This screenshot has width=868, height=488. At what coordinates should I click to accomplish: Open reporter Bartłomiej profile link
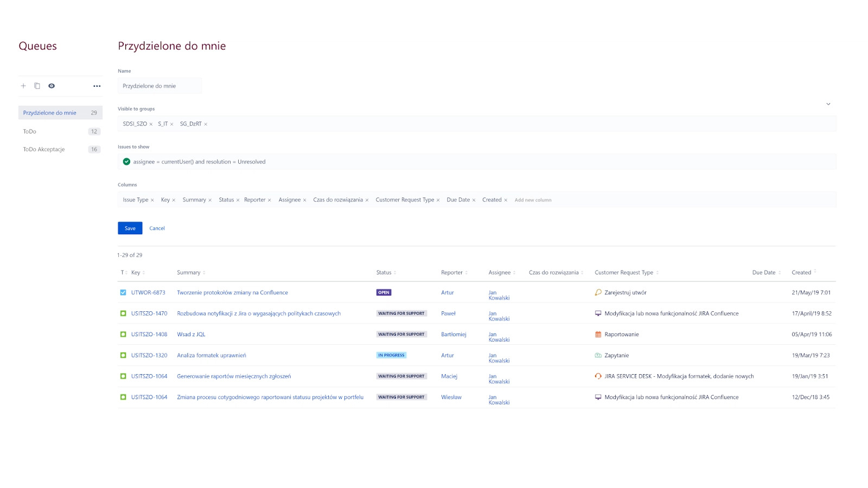pos(454,335)
